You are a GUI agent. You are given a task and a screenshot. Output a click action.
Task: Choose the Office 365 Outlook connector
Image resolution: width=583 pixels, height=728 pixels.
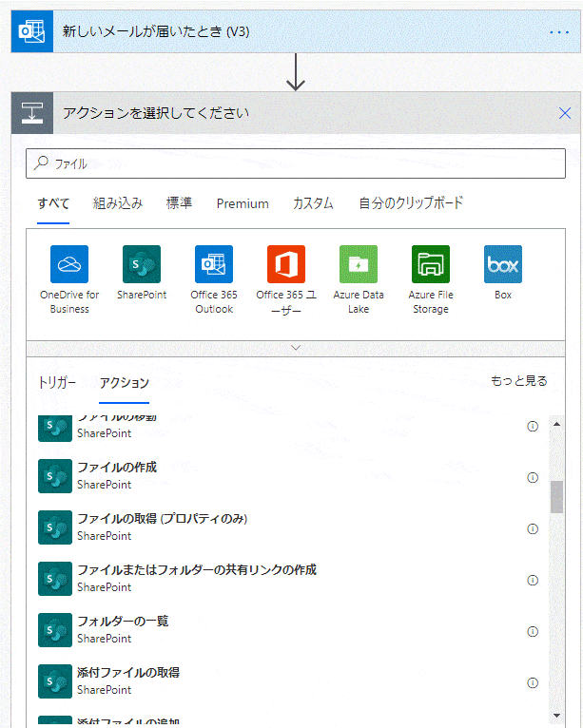(214, 264)
